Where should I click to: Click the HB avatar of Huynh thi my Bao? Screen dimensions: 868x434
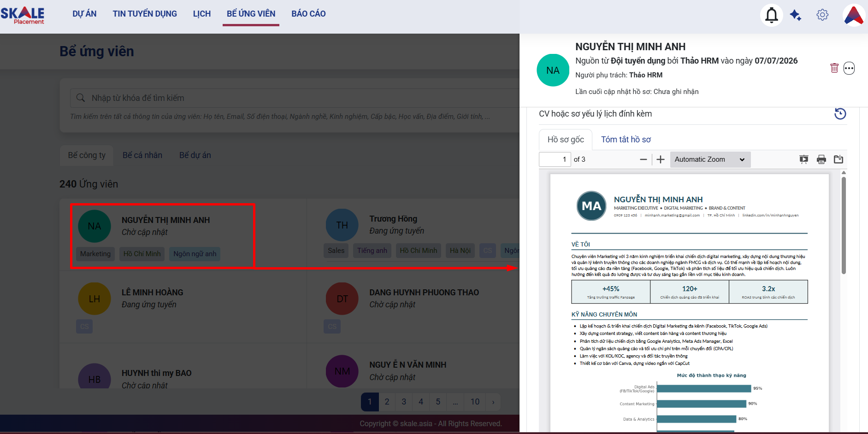[94, 377]
